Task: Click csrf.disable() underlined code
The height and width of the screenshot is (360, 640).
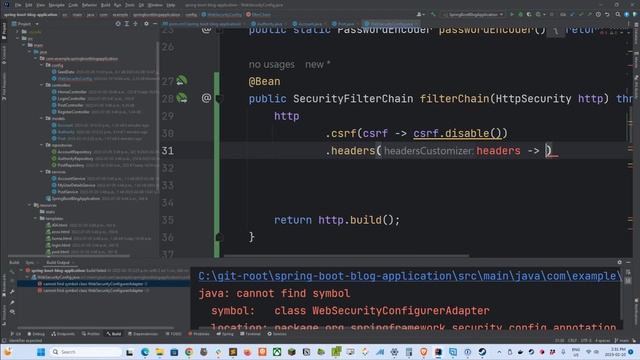Action: point(457,133)
